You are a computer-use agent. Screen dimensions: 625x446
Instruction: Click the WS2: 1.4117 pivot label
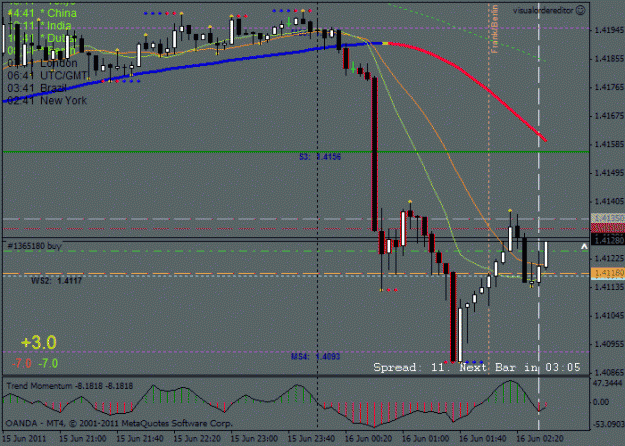56,281
